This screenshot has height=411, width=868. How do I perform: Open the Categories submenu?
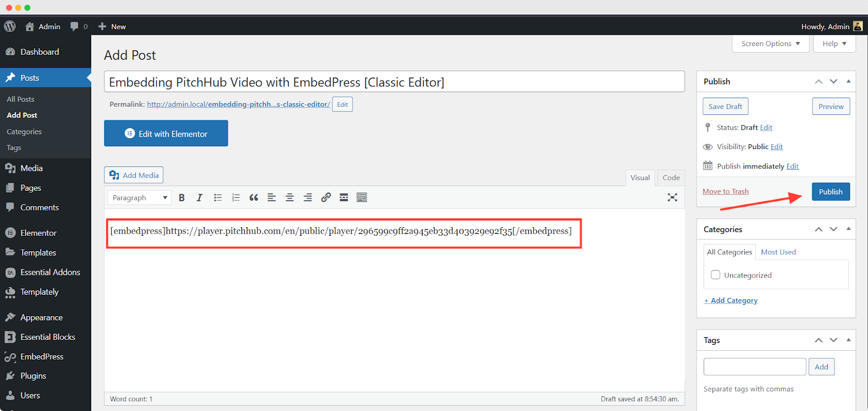click(24, 132)
